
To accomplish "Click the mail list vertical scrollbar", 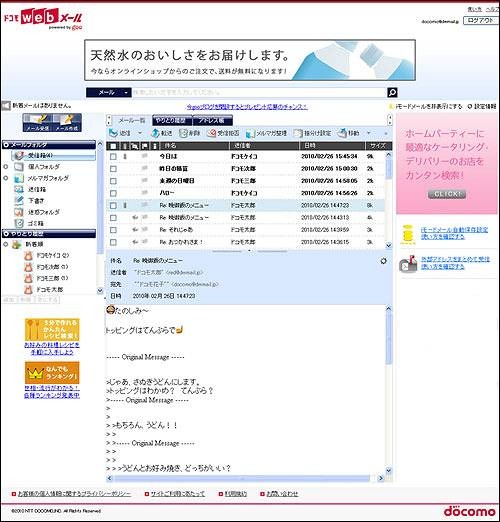I will click(x=388, y=200).
